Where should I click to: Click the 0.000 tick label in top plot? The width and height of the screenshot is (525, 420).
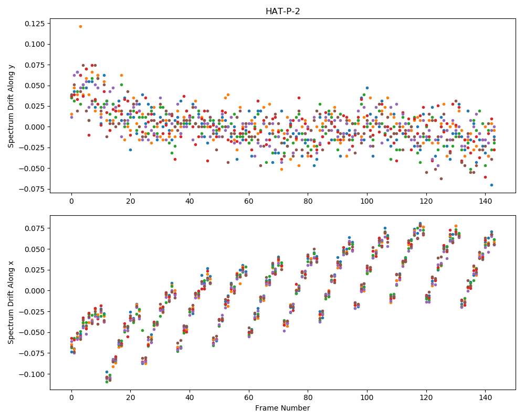[35, 127]
